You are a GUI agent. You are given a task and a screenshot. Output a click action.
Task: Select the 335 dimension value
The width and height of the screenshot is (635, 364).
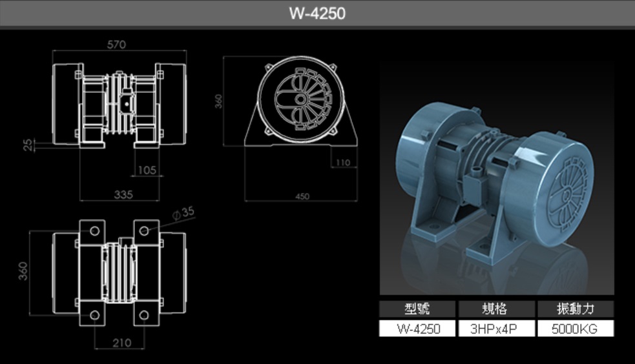point(123,194)
